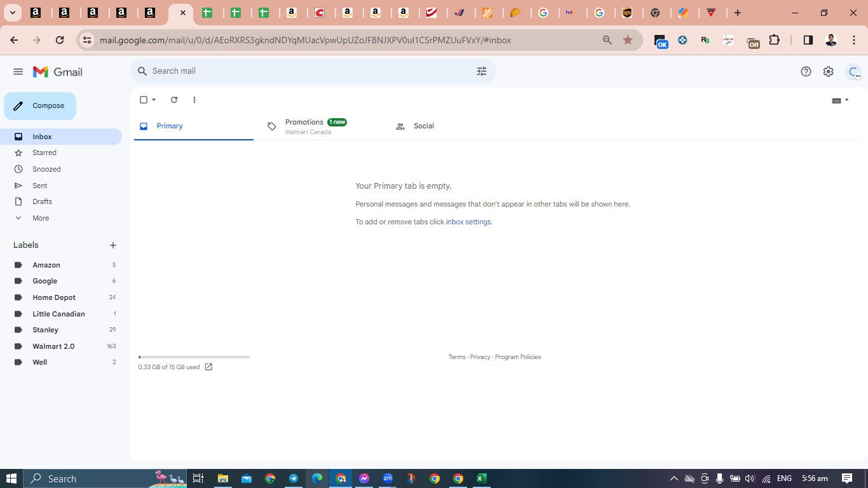Switch to the Primary tab
Screen dimensions: 868x488
click(194, 126)
